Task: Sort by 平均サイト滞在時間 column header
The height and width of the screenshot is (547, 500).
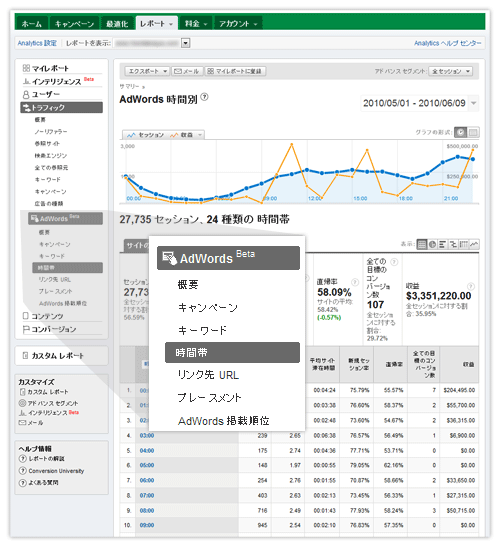Action: pyautogui.click(x=322, y=364)
